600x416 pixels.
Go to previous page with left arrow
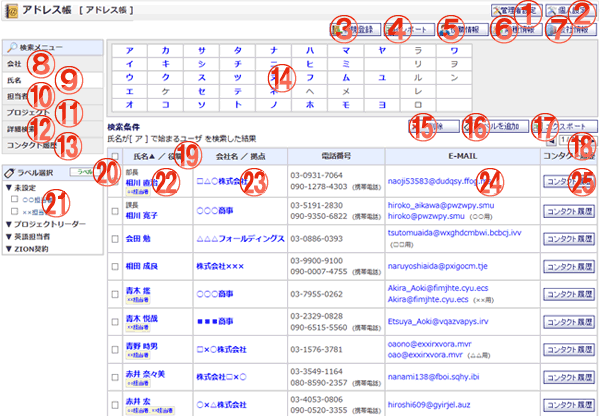pos(552,141)
